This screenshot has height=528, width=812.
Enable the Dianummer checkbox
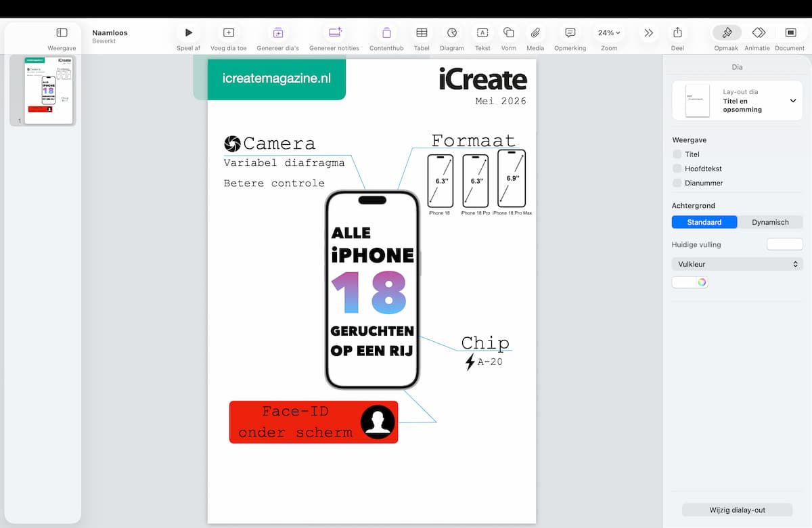(x=677, y=183)
